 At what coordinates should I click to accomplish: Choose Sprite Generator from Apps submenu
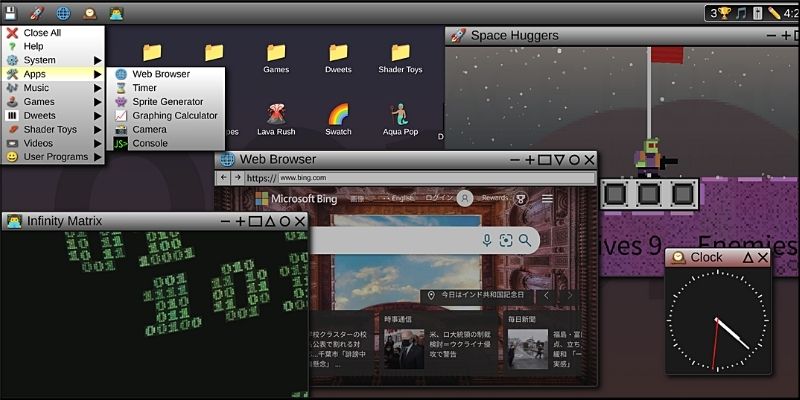tap(166, 102)
